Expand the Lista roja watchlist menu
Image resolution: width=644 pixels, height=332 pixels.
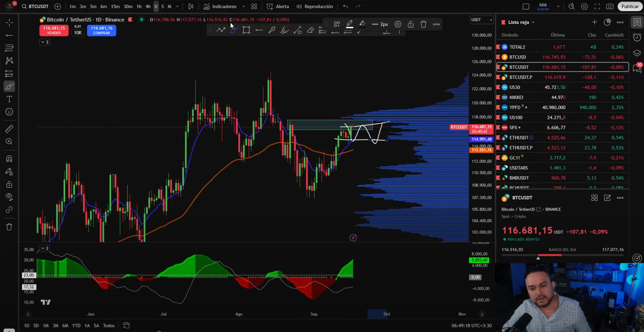pos(521,22)
